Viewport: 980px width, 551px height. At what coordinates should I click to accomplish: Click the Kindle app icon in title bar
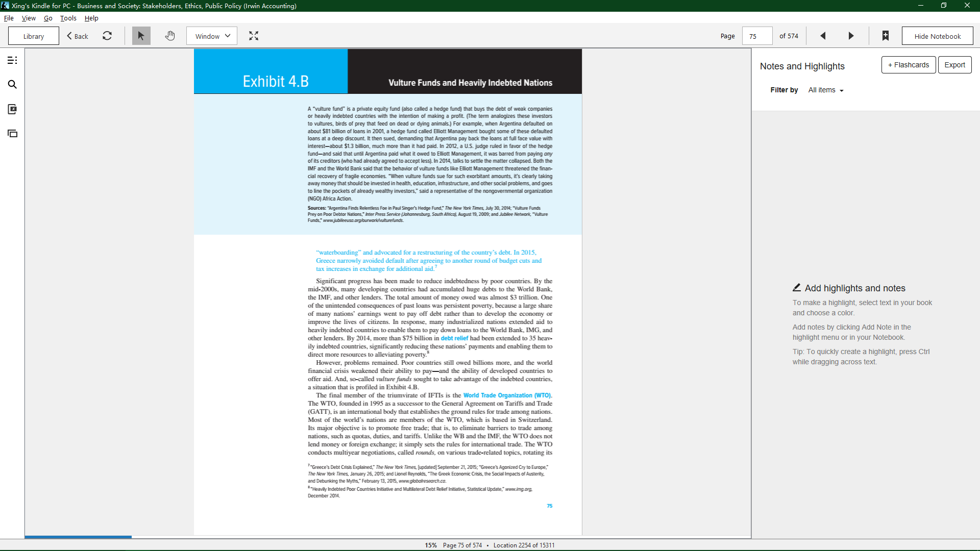coord(5,6)
